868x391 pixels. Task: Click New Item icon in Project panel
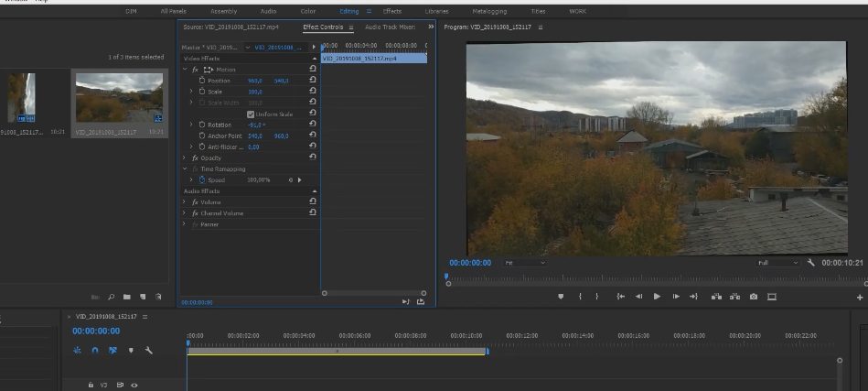(x=143, y=297)
